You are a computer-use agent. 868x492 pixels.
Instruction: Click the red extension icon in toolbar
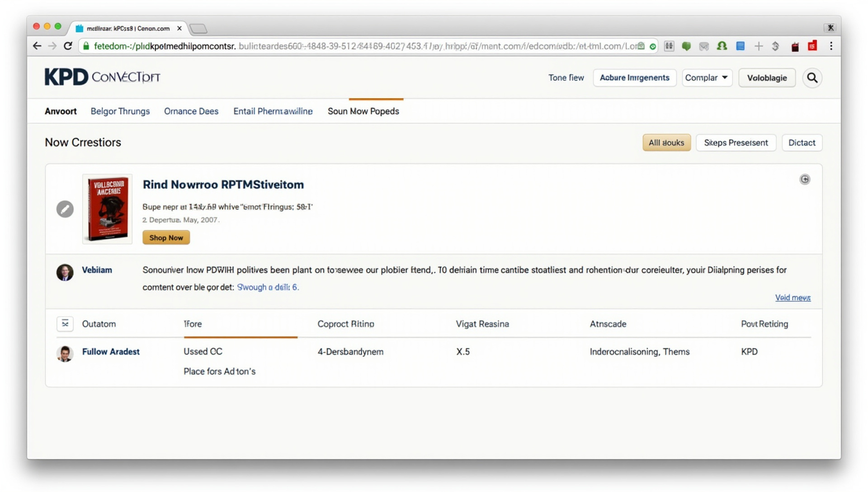coord(812,46)
